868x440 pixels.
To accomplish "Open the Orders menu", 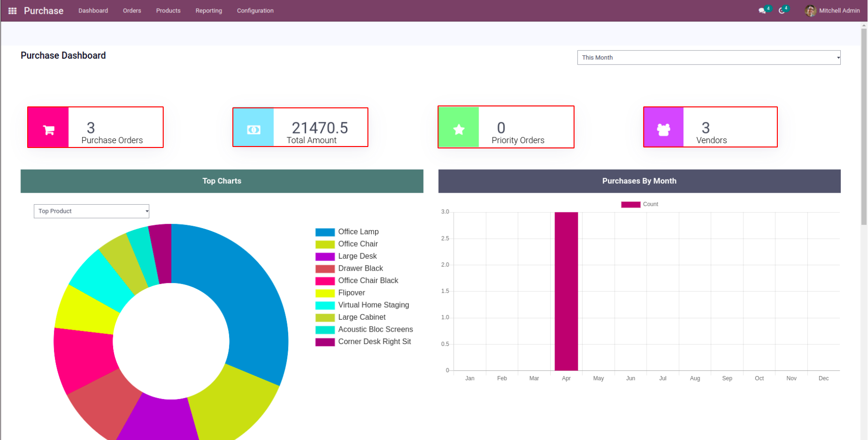I will pyautogui.click(x=132, y=10).
